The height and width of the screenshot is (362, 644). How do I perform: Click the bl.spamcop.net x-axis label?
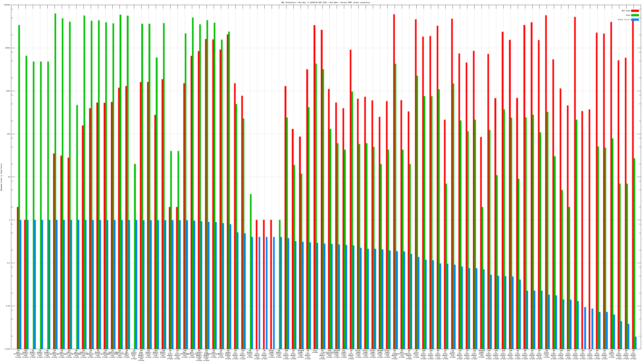91,354
